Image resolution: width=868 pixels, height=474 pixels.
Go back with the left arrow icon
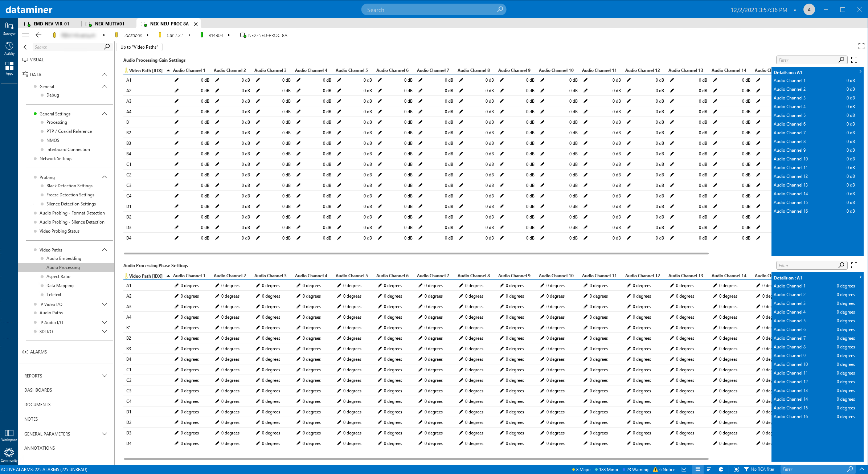click(x=38, y=35)
